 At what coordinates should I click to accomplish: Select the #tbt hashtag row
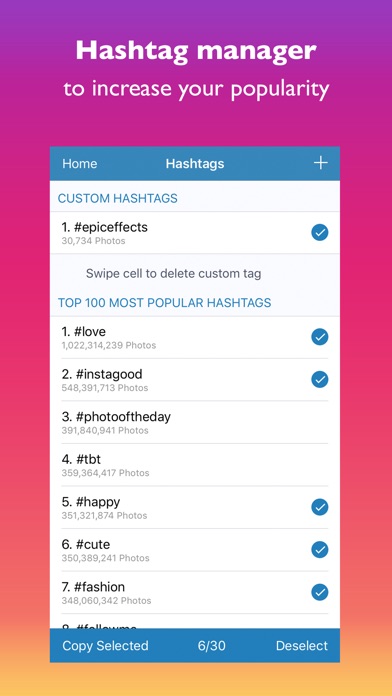pyautogui.click(x=195, y=465)
